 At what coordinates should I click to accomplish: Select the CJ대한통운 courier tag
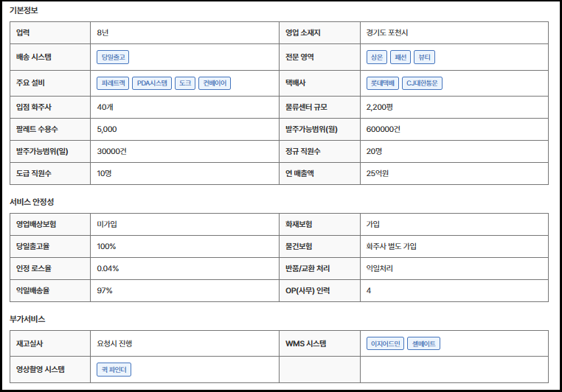pyautogui.click(x=422, y=83)
